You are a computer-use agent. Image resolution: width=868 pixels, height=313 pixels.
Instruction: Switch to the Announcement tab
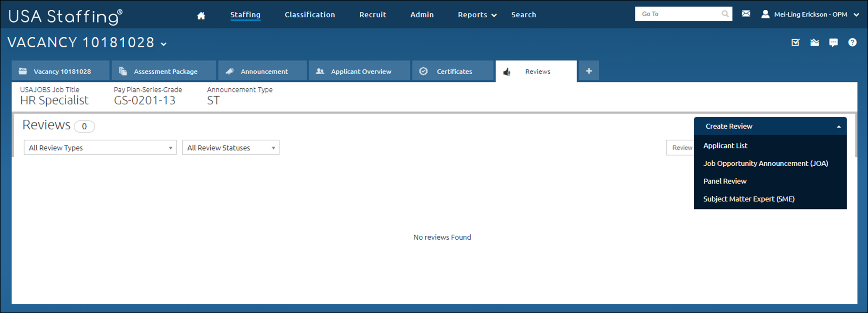(263, 71)
